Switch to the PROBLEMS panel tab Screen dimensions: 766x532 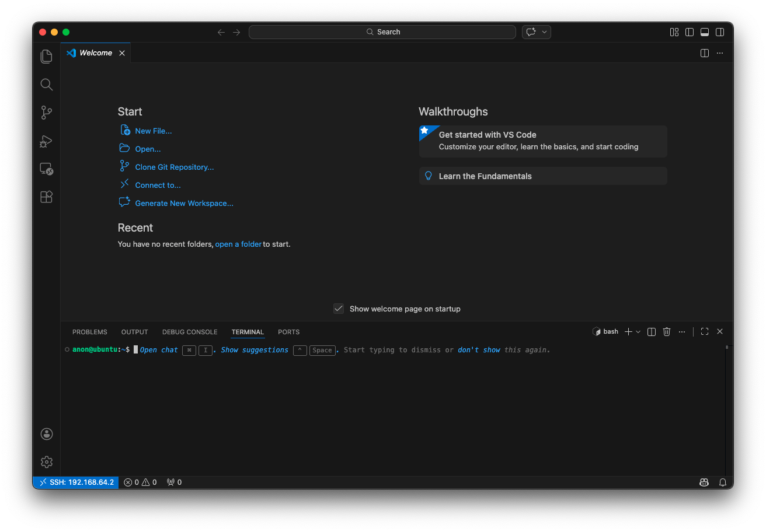tap(90, 332)
